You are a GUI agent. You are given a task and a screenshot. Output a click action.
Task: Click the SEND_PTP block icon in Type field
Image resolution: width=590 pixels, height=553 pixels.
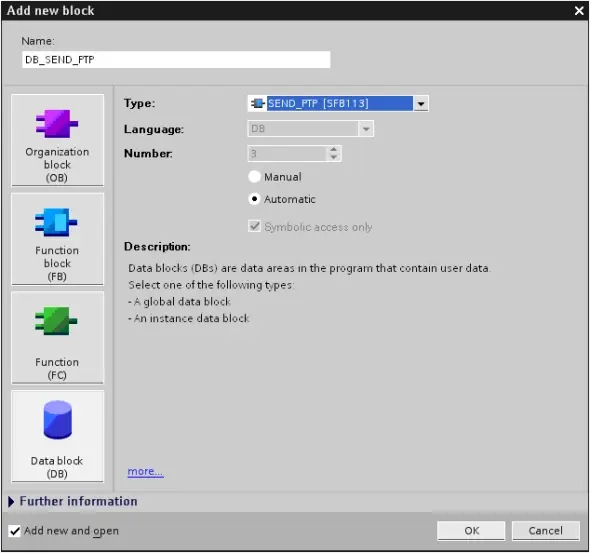(x=258, y=103)
